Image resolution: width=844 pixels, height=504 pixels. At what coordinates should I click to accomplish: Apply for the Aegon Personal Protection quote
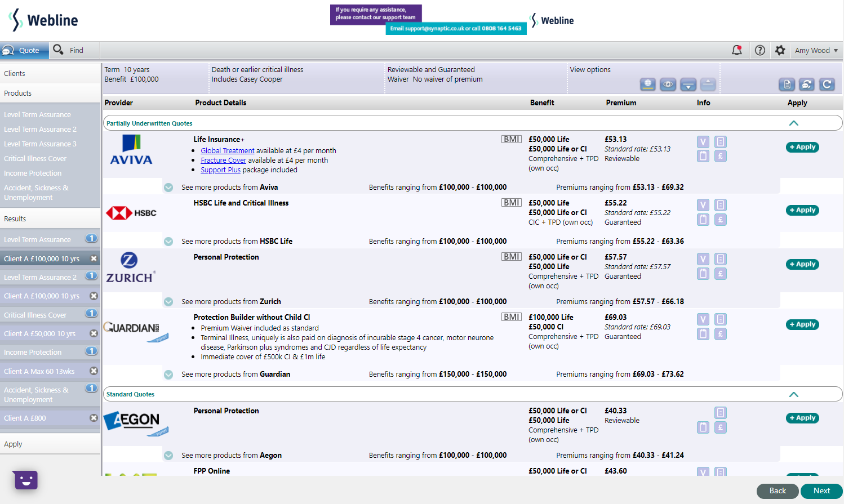pyautogui.click(x=802, y=418)
